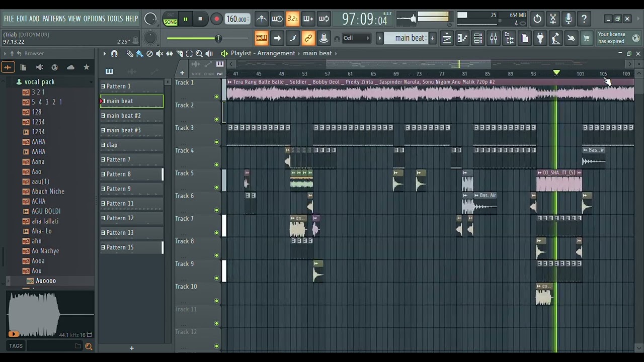Click the master volume knob
Screen dimensions: 644x362
click(150, 19)
